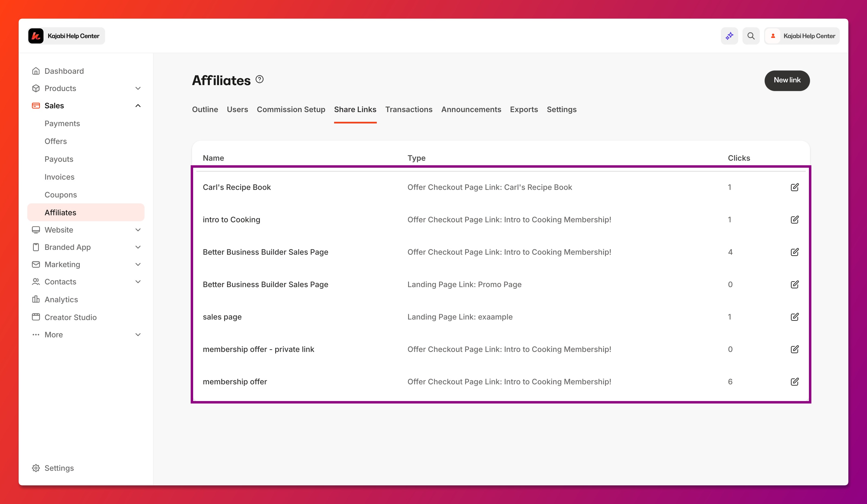Click the Creator Studio icon
The width and height of the screenshot is (867, 504).
(x=36, y=317)
